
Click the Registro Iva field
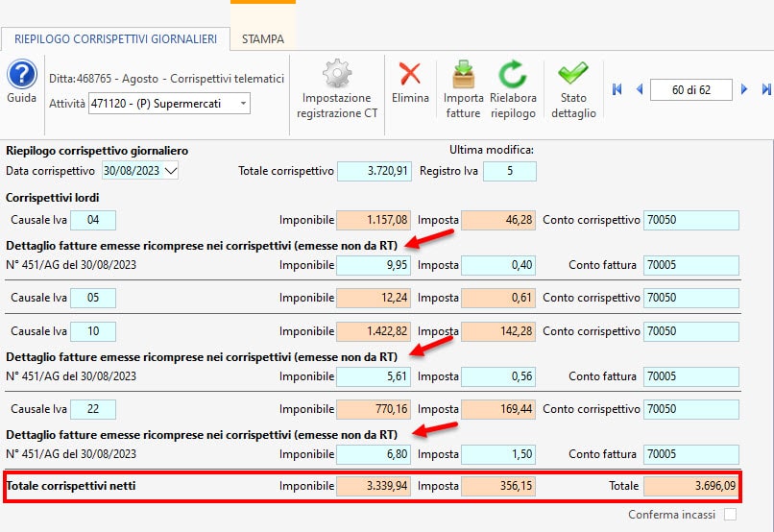(509, 171)
